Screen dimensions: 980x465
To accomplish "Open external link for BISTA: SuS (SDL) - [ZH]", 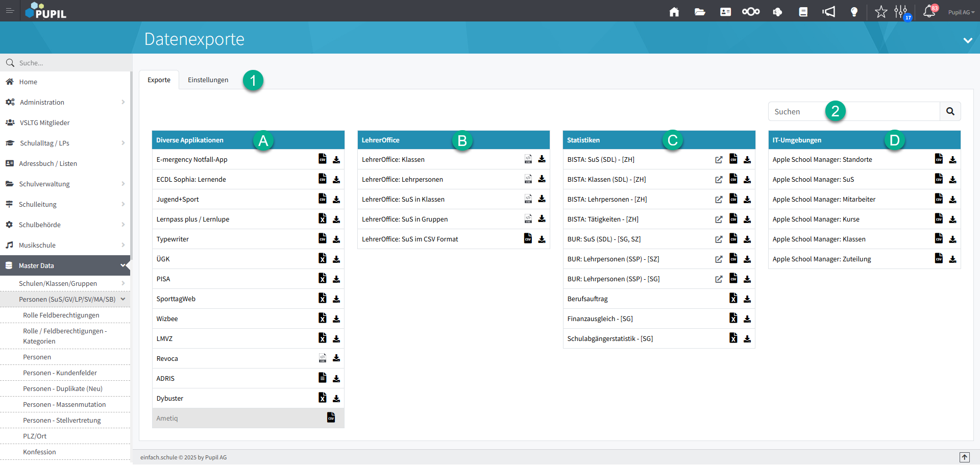I will pos(719,160).
